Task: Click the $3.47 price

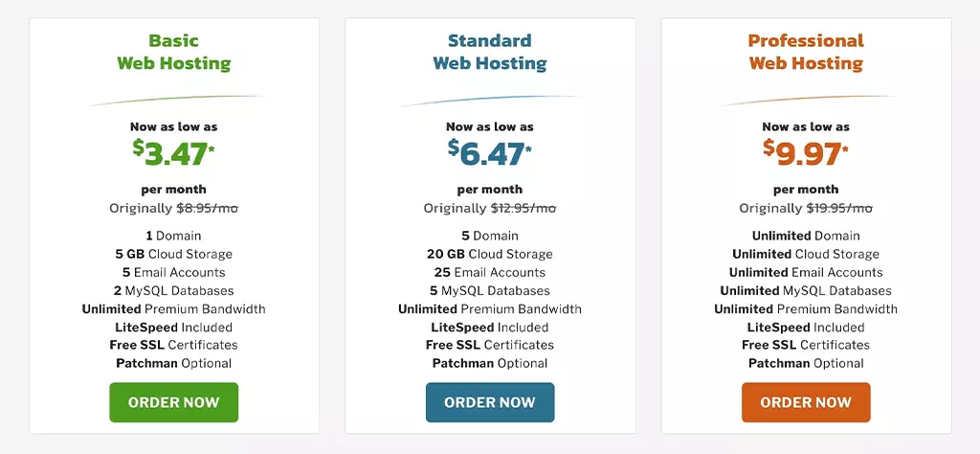Action: tap(173, 153)
